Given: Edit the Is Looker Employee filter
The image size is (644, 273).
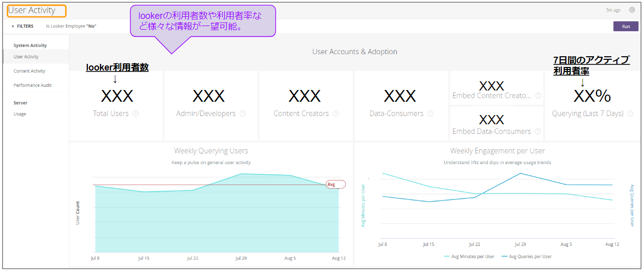Looking at the screenshot, I should pos(71,26).
